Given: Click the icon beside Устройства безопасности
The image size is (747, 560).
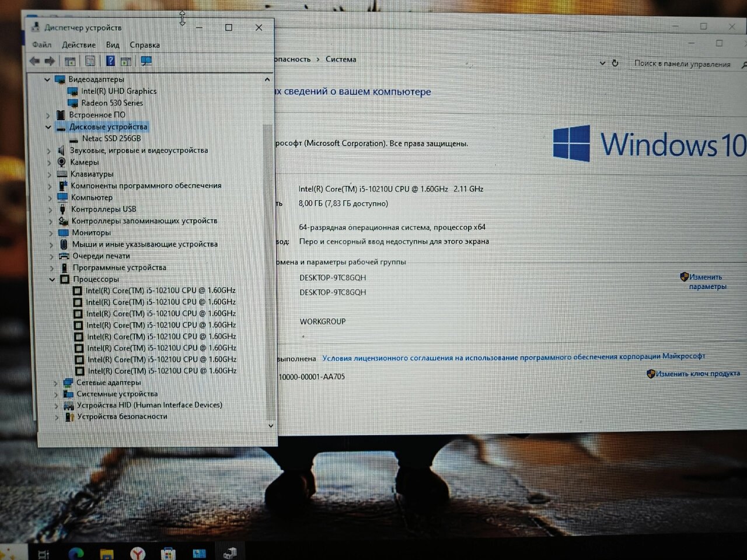Looking at the screenshot, I should click(69, 416).
